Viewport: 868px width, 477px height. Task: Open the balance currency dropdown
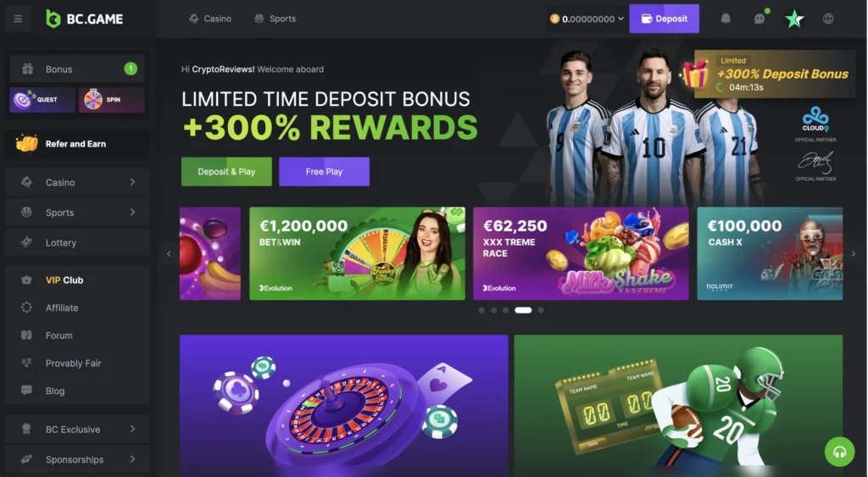pos(587,19)
